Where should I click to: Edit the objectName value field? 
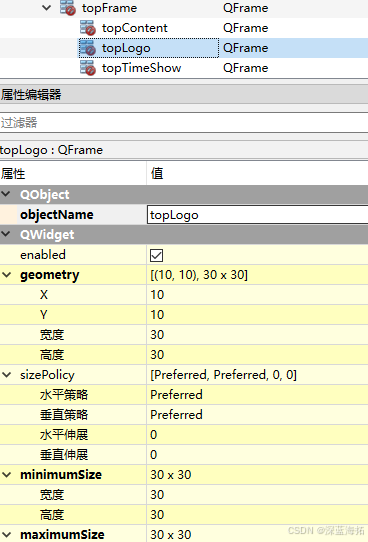257,215
